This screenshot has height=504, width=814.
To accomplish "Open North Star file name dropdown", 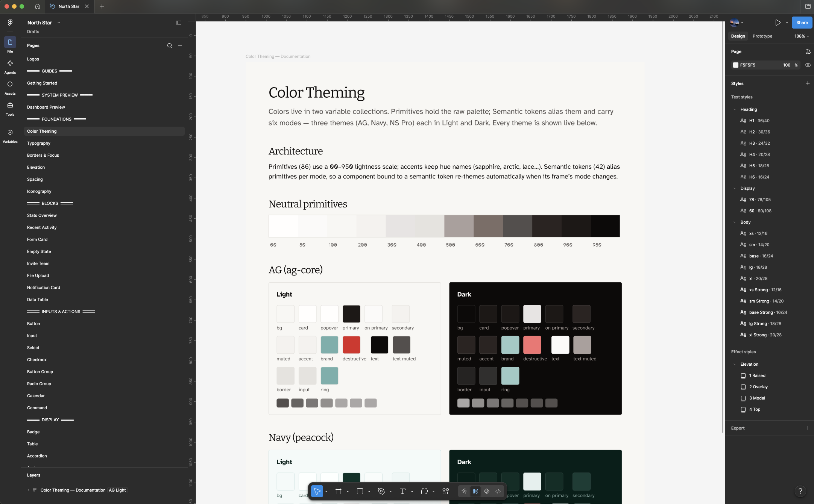I will (59, 23).
